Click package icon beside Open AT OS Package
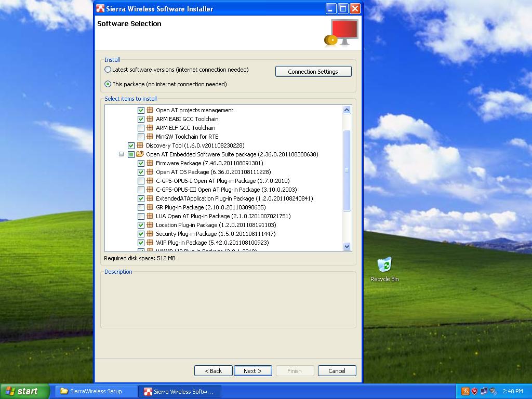This screenshot has width=532, height=399. 150,171
